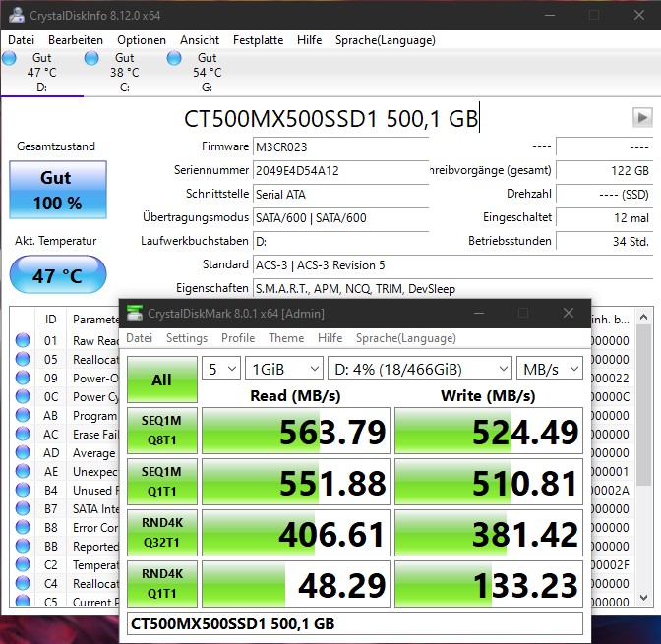661x644 pixels.
Task: Click the Firmware field M3CR023
Action: click(x=340, y=147)
